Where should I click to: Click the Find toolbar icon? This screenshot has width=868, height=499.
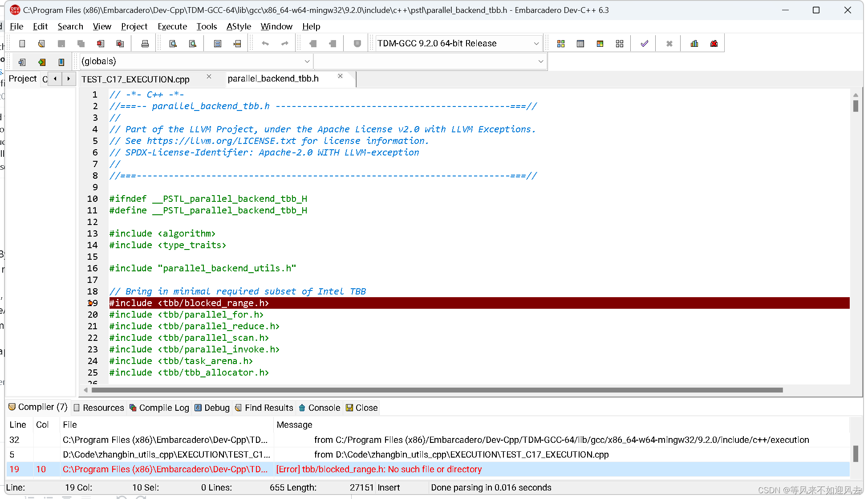click(x=173, y=44)
